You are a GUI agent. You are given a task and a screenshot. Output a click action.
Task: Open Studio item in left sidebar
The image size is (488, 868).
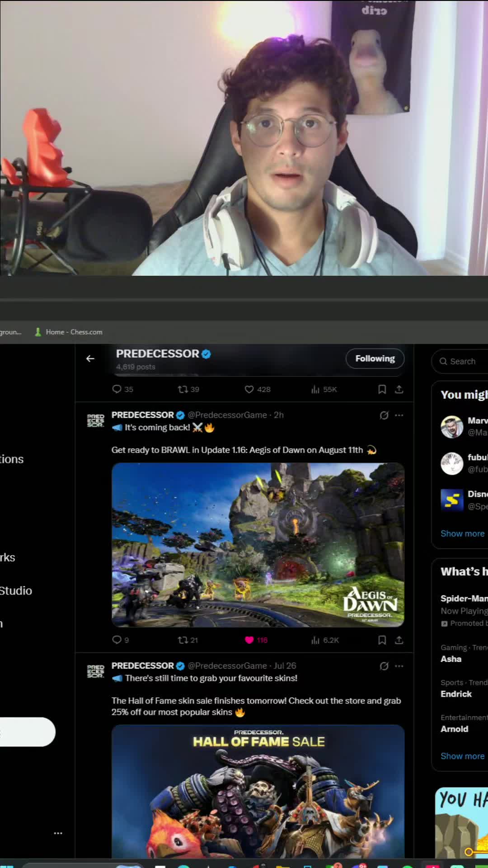pos(16,590)
